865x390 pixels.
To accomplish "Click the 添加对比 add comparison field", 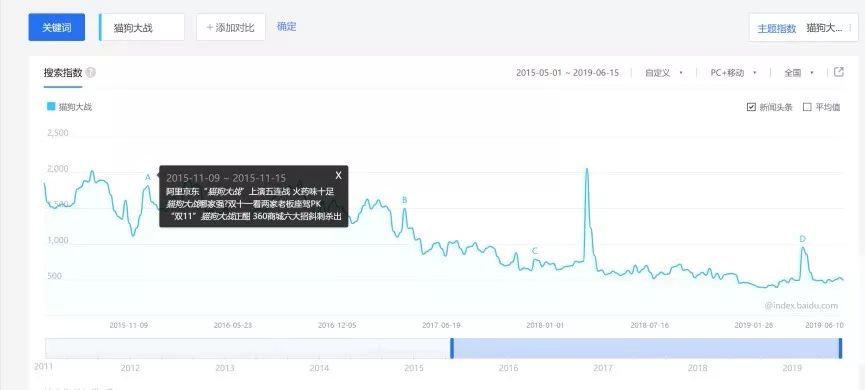I will [231, 28].
